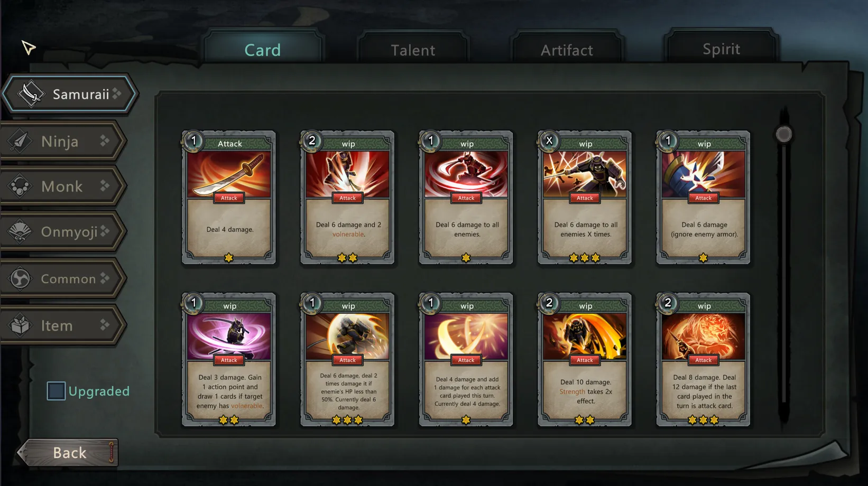The width and height of the screenshot is (868, 486).
Task: Toggle the Upgraded checkbox
Action: click(x=56, y=391)
